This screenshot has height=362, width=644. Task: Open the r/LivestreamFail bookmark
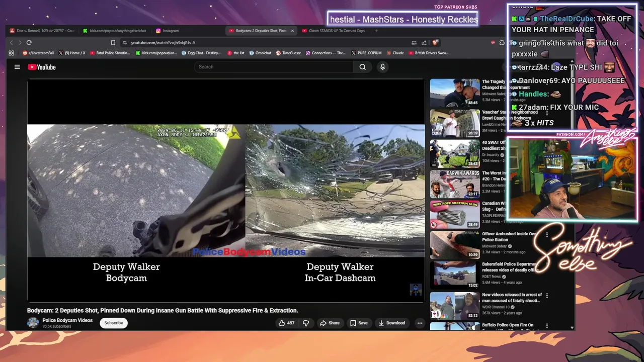(x=38, y=53)
